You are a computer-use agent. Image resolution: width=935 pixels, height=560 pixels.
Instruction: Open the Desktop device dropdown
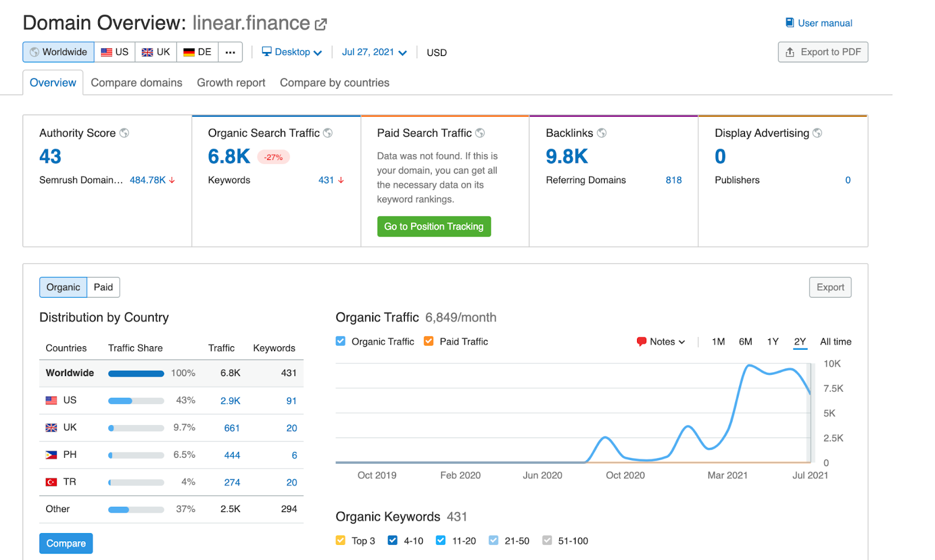click(x=292, y=52)
